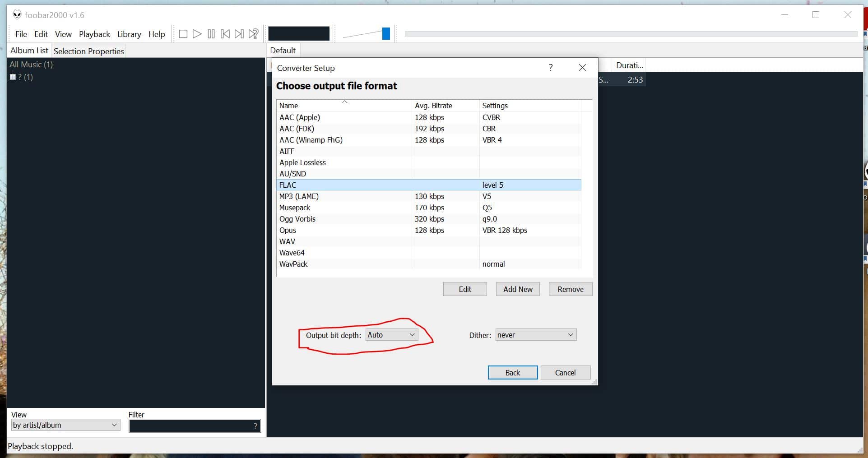Click the Edit button in Converter Setup
Viewport: 868px width, 458px height.
point(465,289)
